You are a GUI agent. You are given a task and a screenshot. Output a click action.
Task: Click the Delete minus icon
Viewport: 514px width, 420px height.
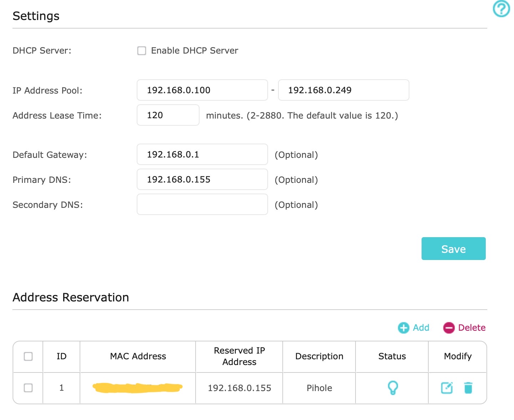[449, 328]
